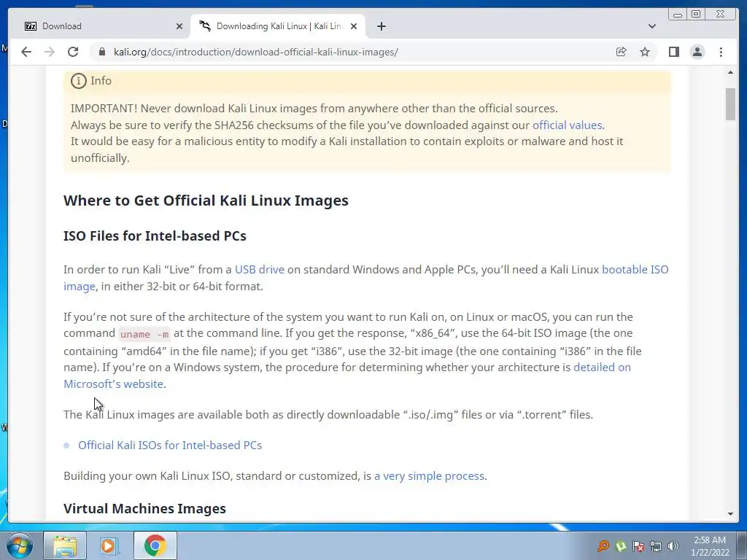The width and height of the screenshot is (747, 560).
Task: Share this page from the address bar
Action: point(621,52)
